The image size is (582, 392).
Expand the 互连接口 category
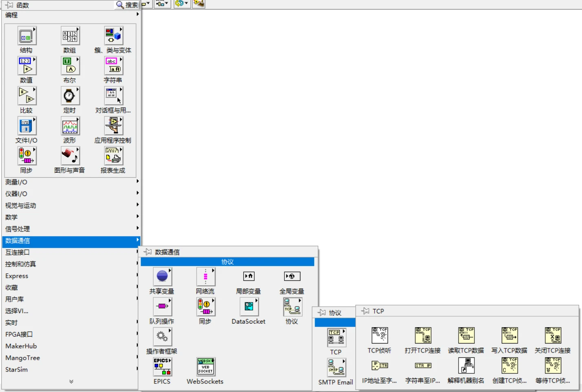[x=71, y=253]
